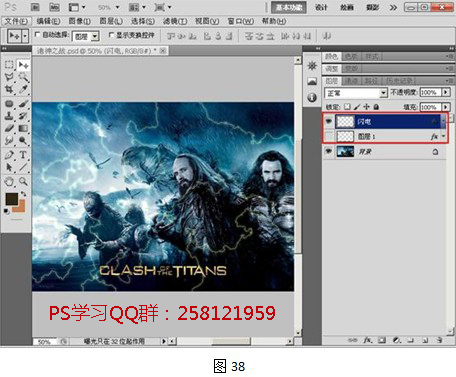Select the Move tool in toolbox

coord(23,65)
